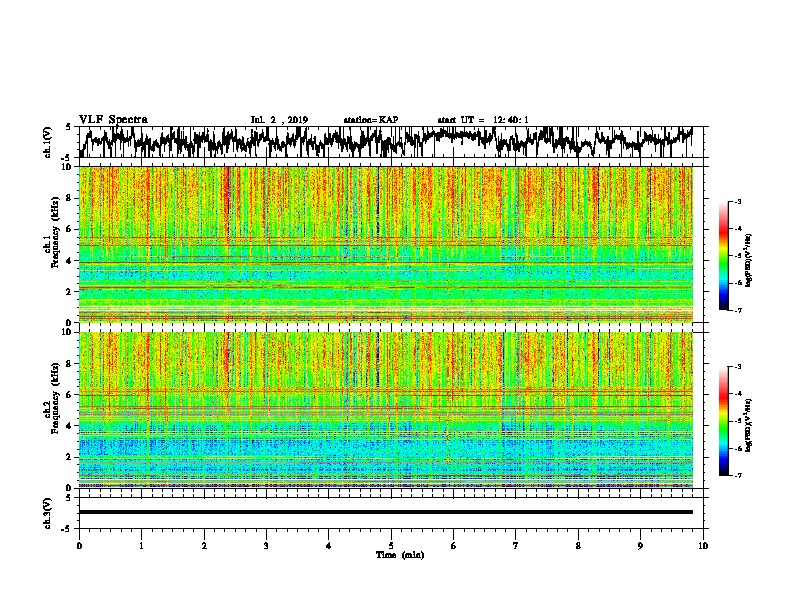Click the ch.3 flat black voltage trace
This screenshot has width=792, height=612.
(x=386, y=512)
